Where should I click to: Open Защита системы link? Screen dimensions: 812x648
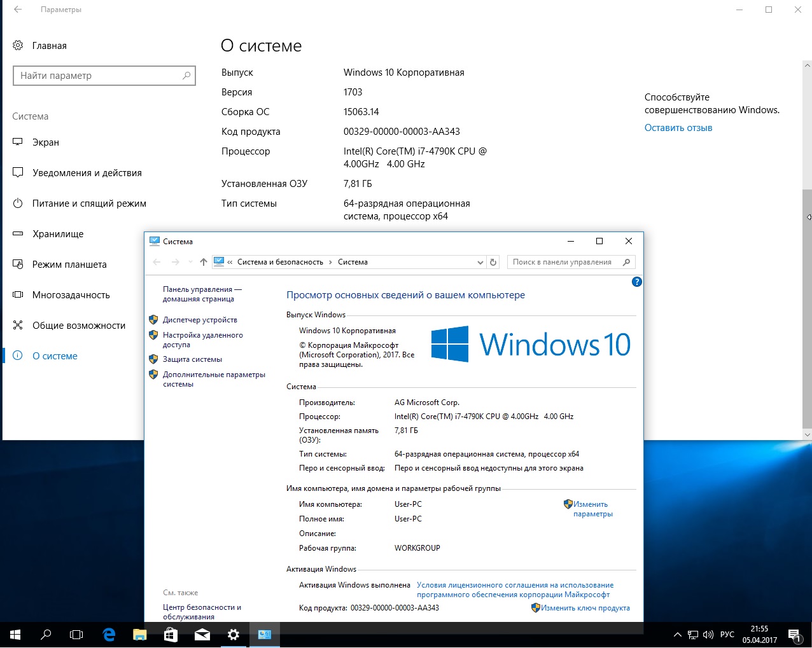coord(192,359)
